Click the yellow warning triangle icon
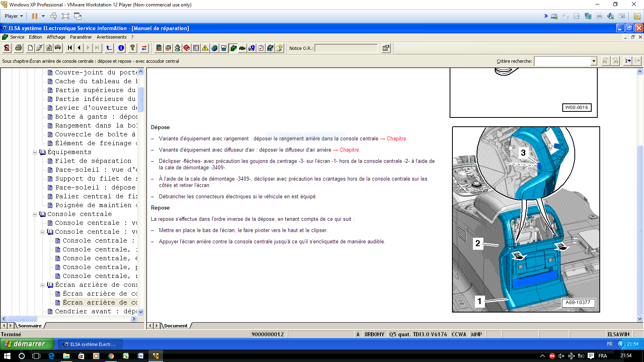 click(x=205, y=48)
